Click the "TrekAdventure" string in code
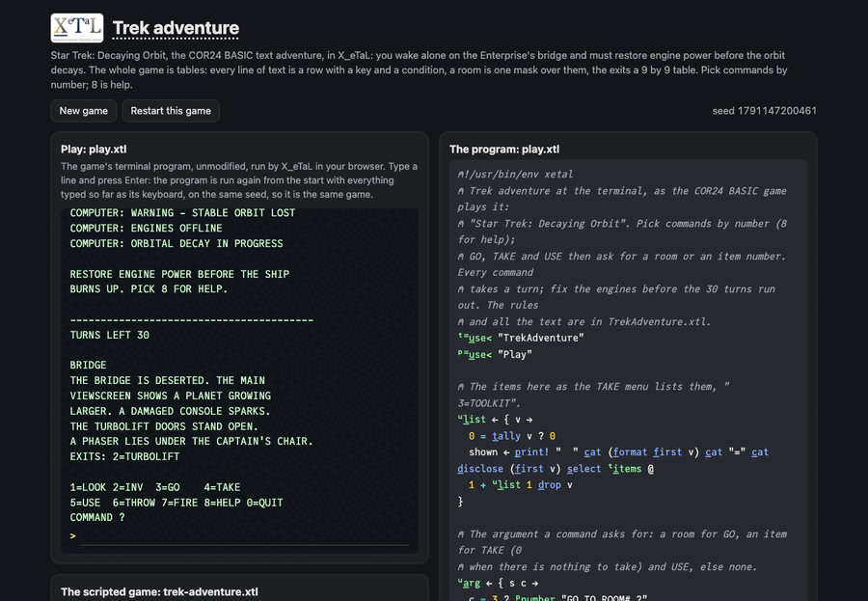 coord(541,338)
